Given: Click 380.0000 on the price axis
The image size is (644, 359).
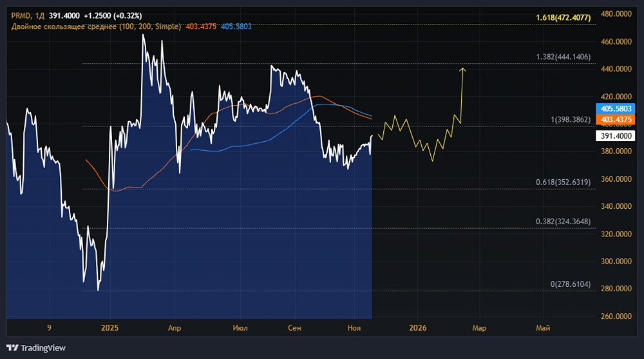Looking at the screenshot, I should (x=616, y=151).
